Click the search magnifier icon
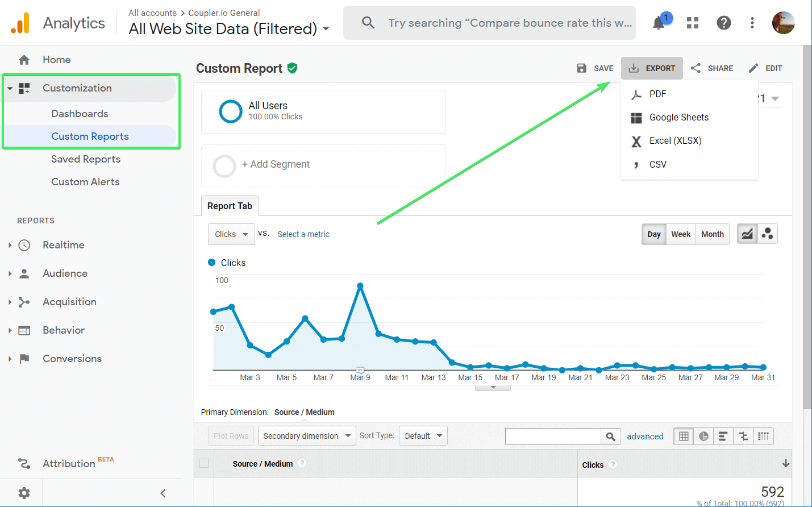The height and width of the screenshot is (507, 812). (x=368, y=23)
